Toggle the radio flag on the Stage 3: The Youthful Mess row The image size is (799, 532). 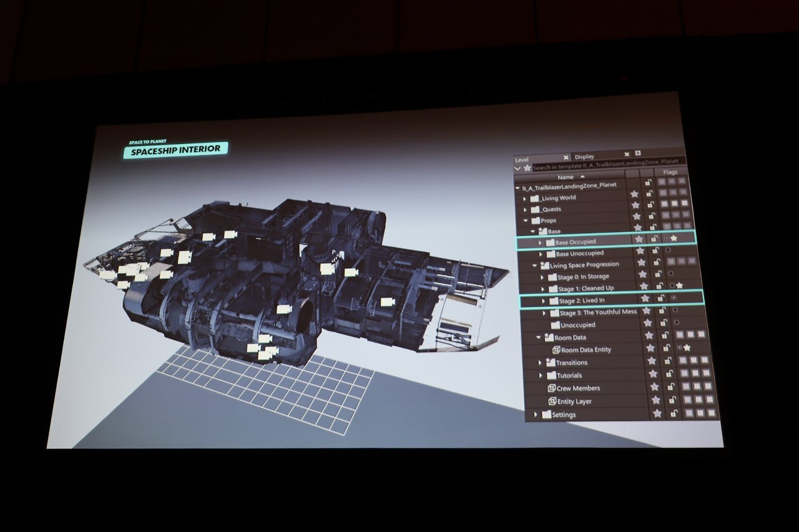pos(675,310)
